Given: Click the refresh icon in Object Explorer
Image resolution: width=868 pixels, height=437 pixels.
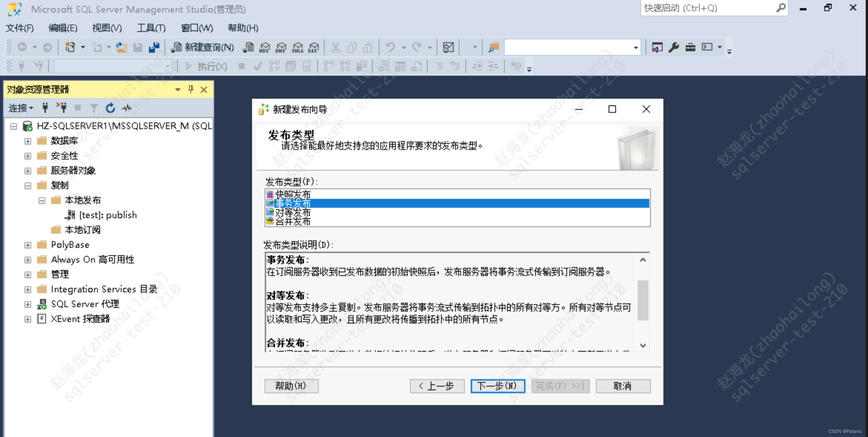Looking at the screenshot, I should click(110, 108).
